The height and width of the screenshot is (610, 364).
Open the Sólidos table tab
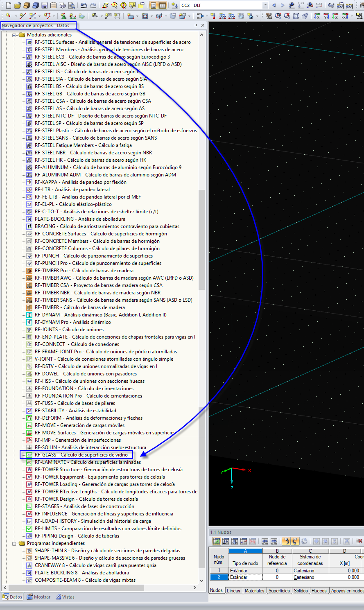(x=301, y=591)
